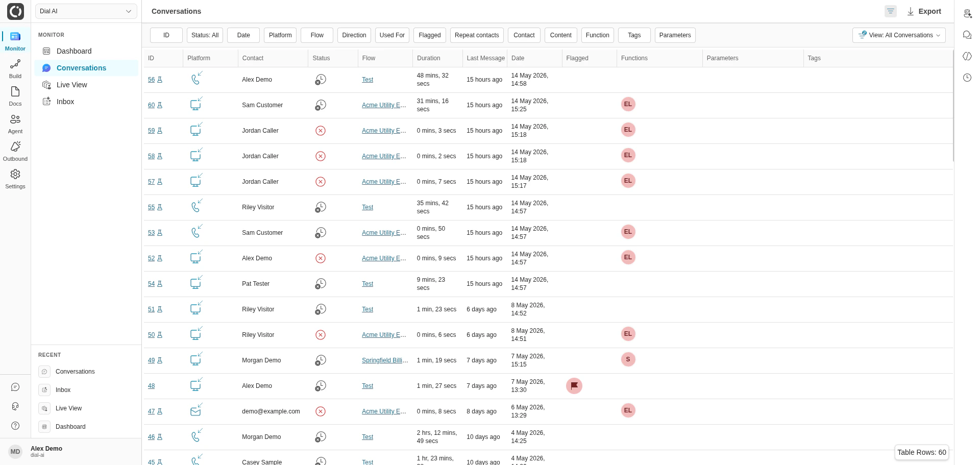The image size is (980, 465).
Task: Open conversation ID 48 link
Action: tap(151, 386)
